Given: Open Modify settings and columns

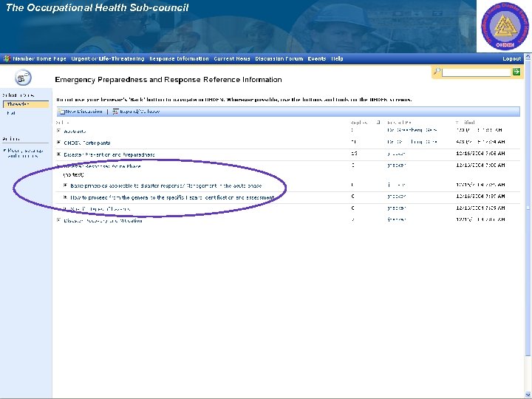Looking at the screenshot, I should tap(25, 153).
